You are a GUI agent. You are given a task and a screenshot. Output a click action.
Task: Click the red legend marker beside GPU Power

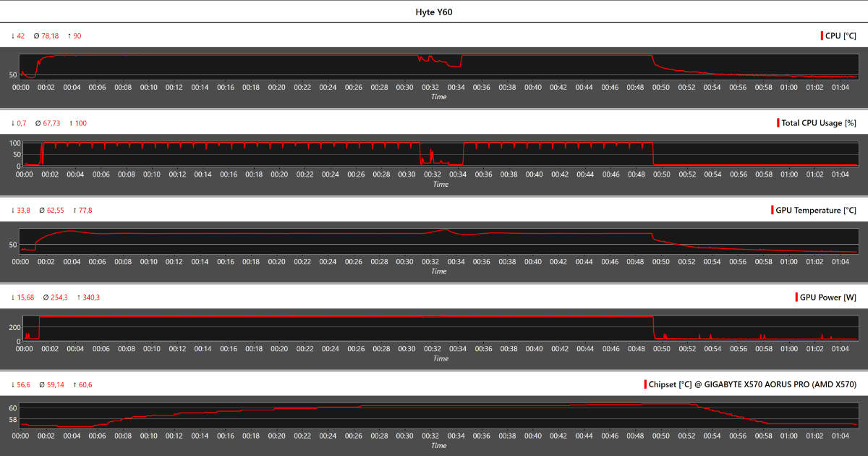pyautogui.click(x=796, y=297)
